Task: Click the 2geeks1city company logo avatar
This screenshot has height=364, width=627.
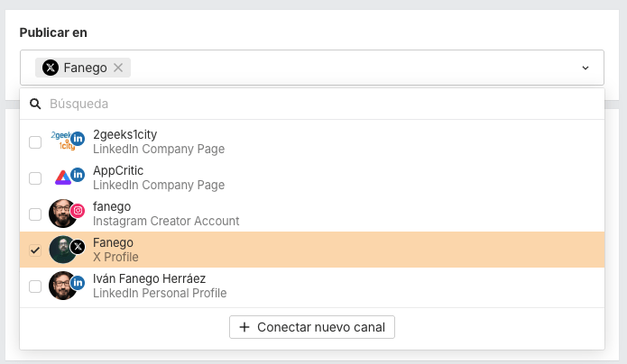Action: coord(61,141)
